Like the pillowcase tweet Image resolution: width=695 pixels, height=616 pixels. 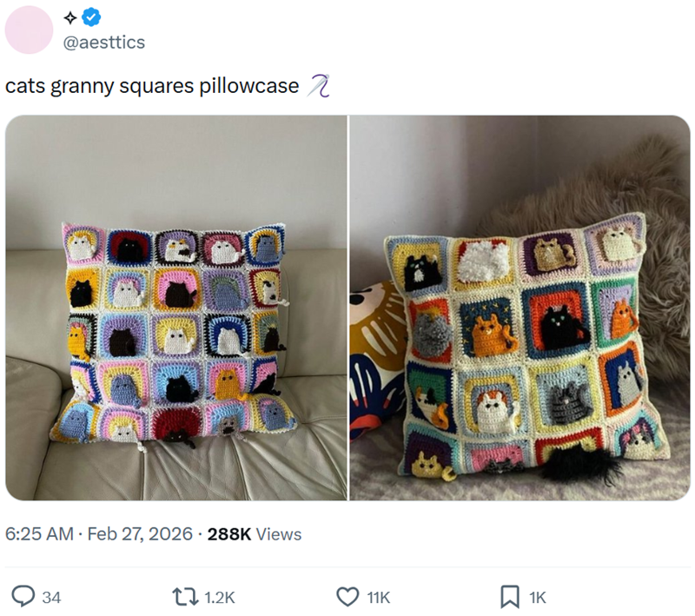[x=347, y=598]
